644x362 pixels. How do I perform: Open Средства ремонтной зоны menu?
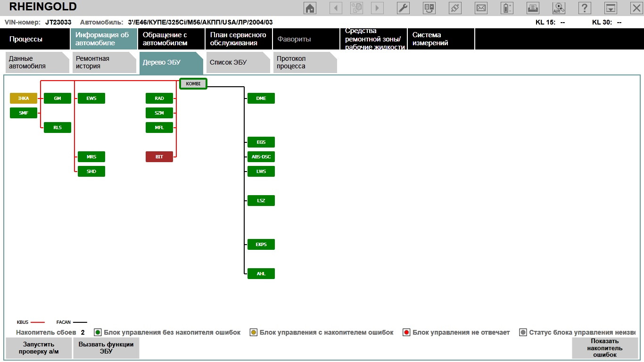(x=373, y=39)
